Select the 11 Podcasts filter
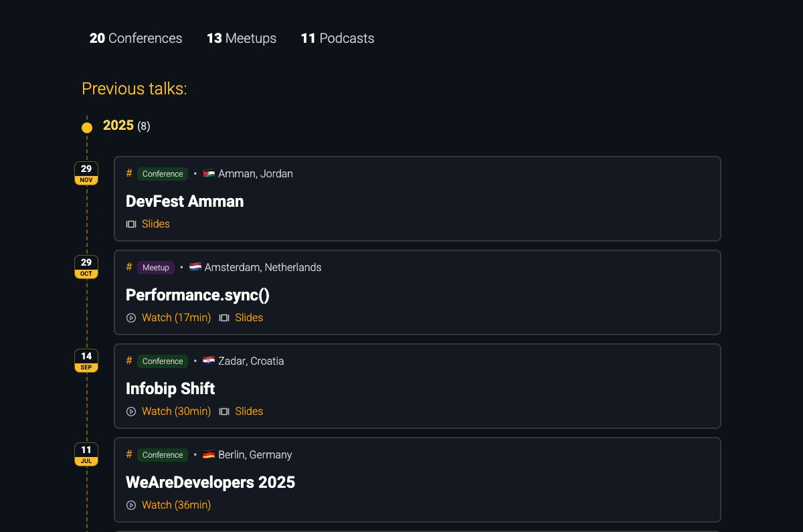 click(x=337, y=38)
